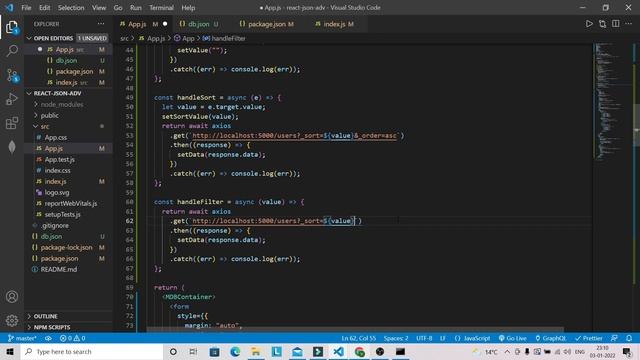Open the Explorer view in activity bar
The image size is (640, 360).
coord(12,28)
